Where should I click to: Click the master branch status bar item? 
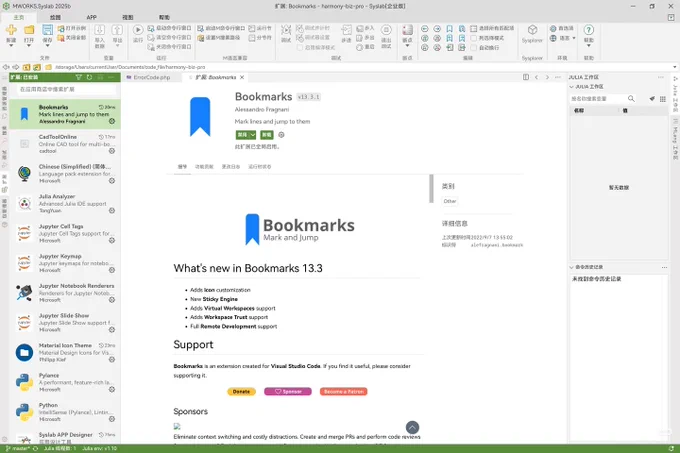coord(17,448)
